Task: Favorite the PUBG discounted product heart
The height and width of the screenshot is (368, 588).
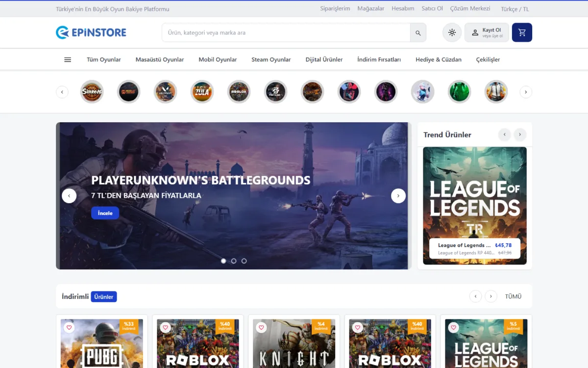Action: point(69,327)
